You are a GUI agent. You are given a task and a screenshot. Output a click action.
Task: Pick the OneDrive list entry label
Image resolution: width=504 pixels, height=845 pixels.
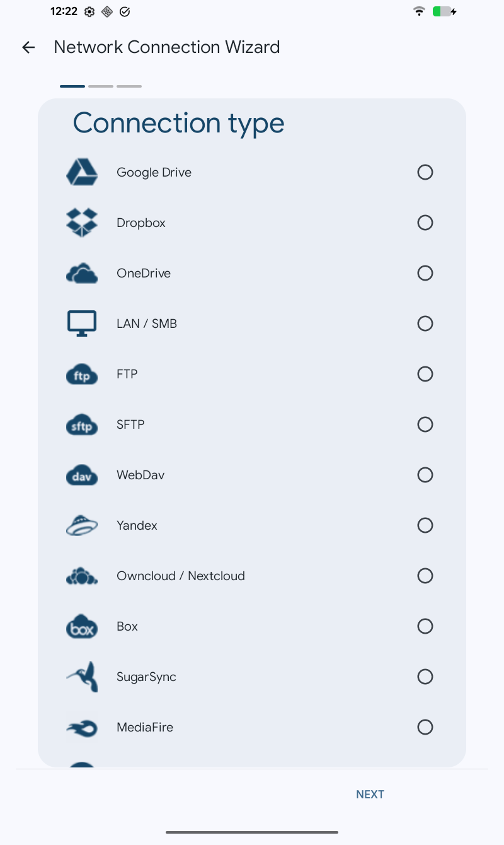click(x=144, y=273)
